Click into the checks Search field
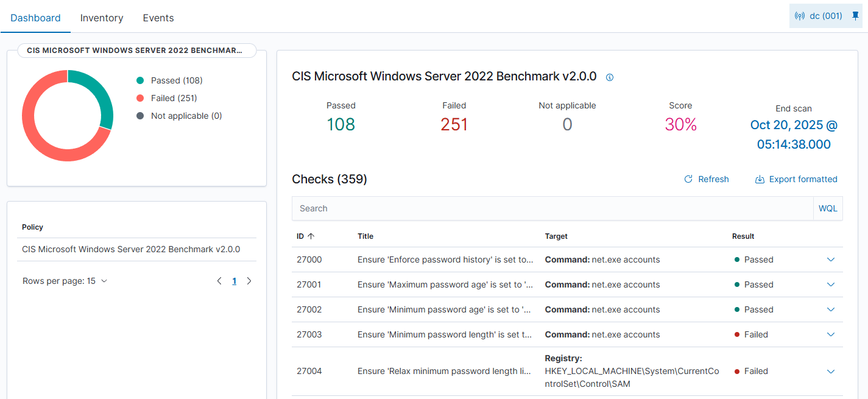Image resolution: width=868 pixels, height=399 pixels. [x=548, y=208]
